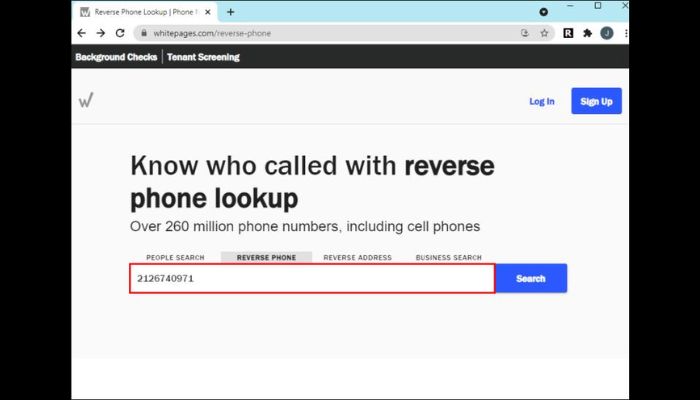
Task: Open the R extension icon
Action: coord(568,33)
